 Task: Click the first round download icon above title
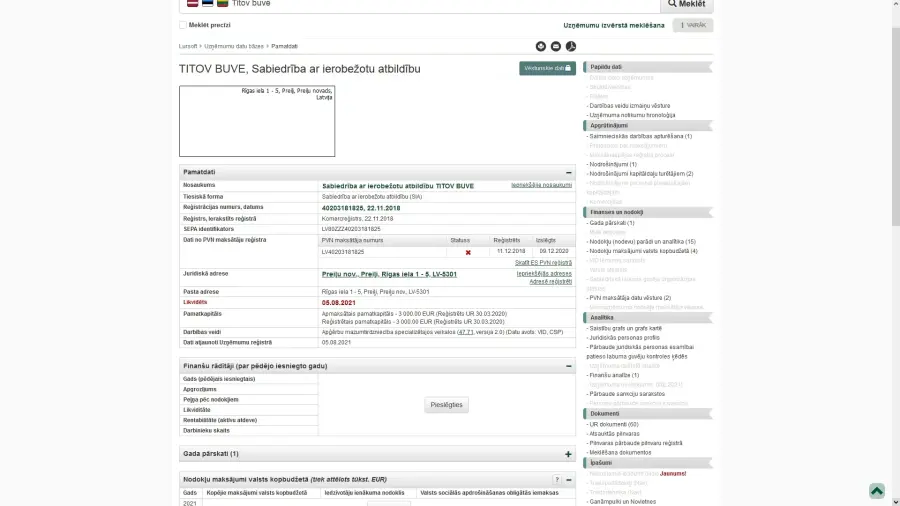pos(541,46)
